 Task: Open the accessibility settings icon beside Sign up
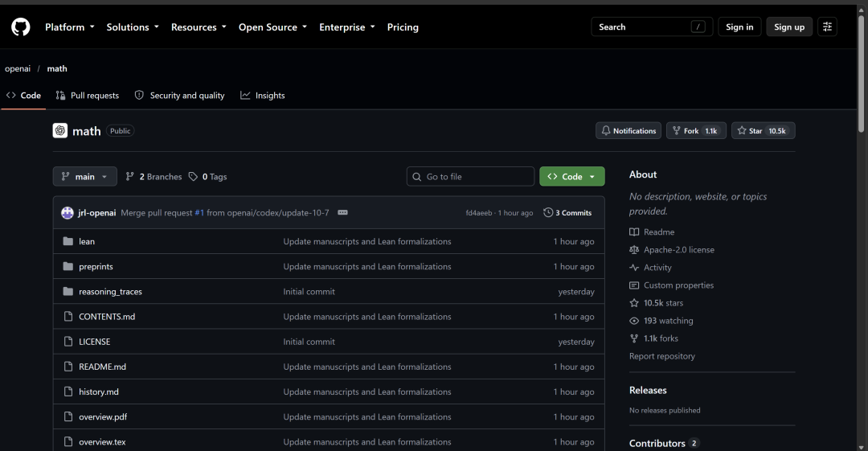(827, 27)
